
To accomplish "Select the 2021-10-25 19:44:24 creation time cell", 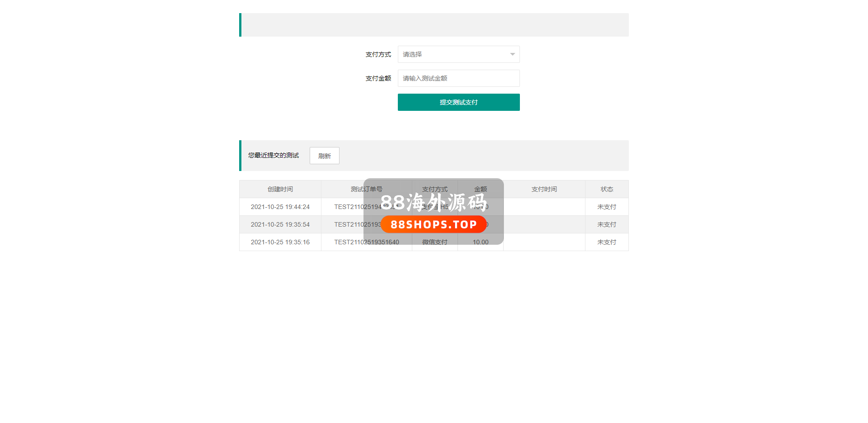I will [x=280, y=207].
